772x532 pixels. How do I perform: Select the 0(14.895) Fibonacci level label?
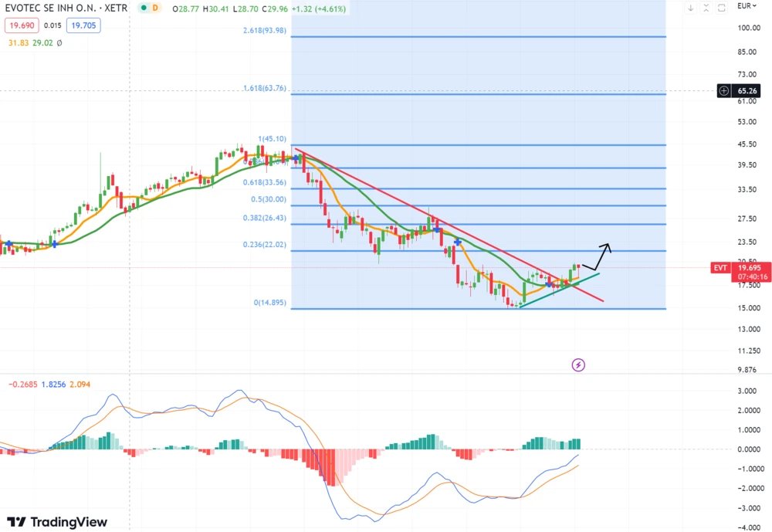point(270,303)
